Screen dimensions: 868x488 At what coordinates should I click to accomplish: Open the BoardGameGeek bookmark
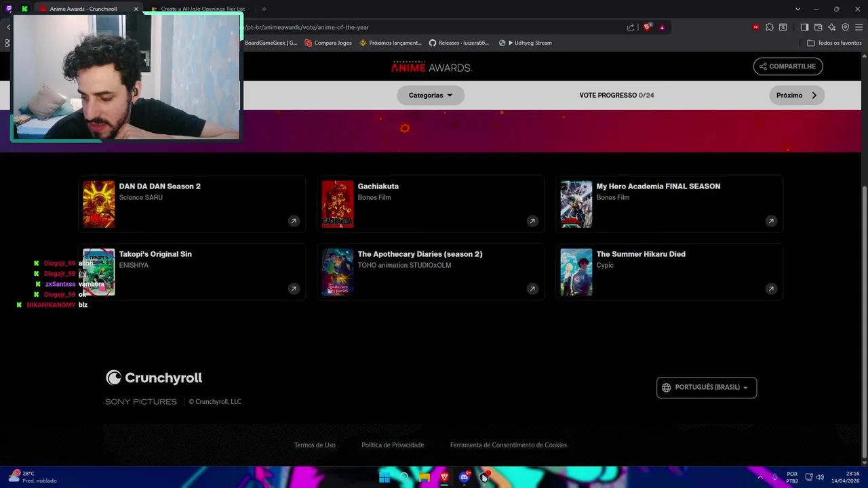[271, 43]
